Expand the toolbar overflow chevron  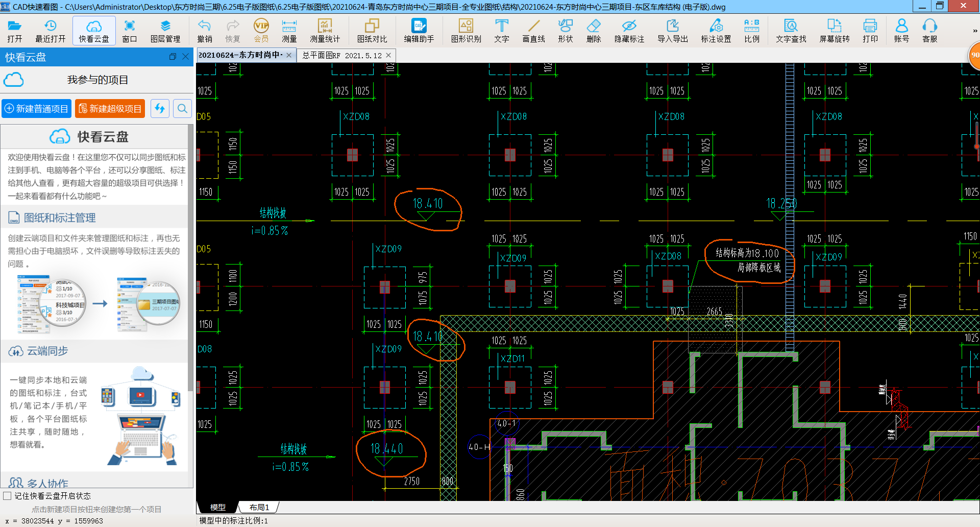coord(974,31)
